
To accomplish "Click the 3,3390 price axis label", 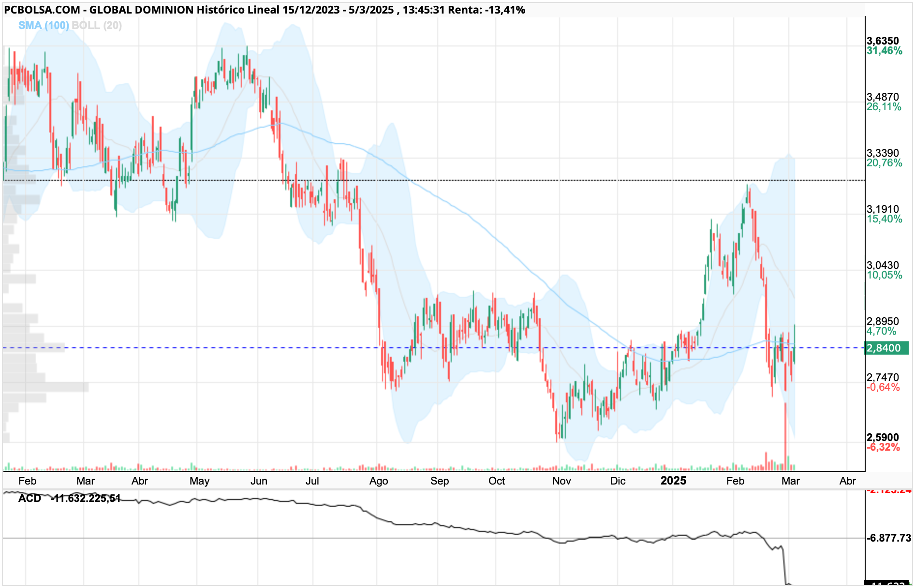I will [883, 153].
